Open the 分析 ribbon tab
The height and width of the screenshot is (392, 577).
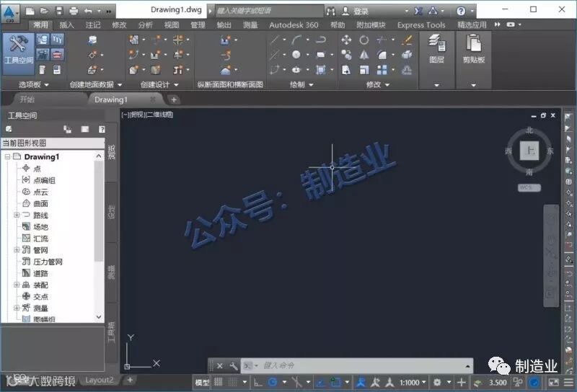pos(146,25)
